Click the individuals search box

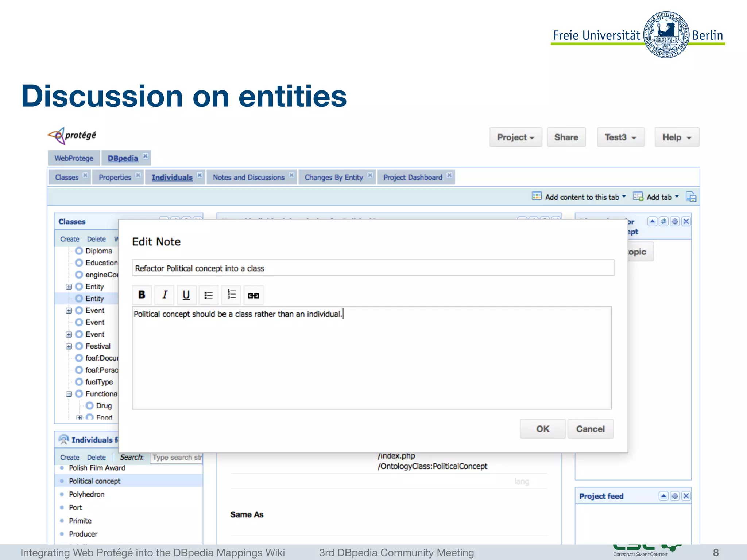pyautogui.click(x=176, y=458)
